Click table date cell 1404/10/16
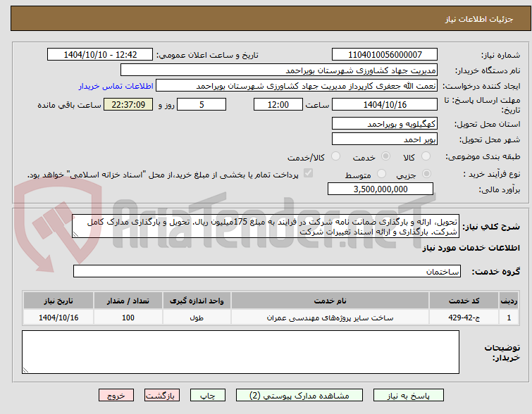Screen dimensions: 532x414 [x=58, y=318]
